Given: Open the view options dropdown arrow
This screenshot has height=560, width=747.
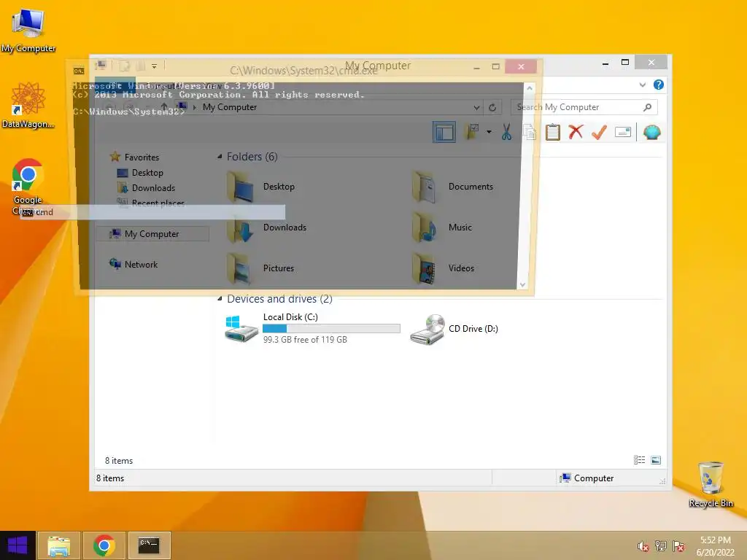Looking at the screenshot, I should (x=489, y=132).
